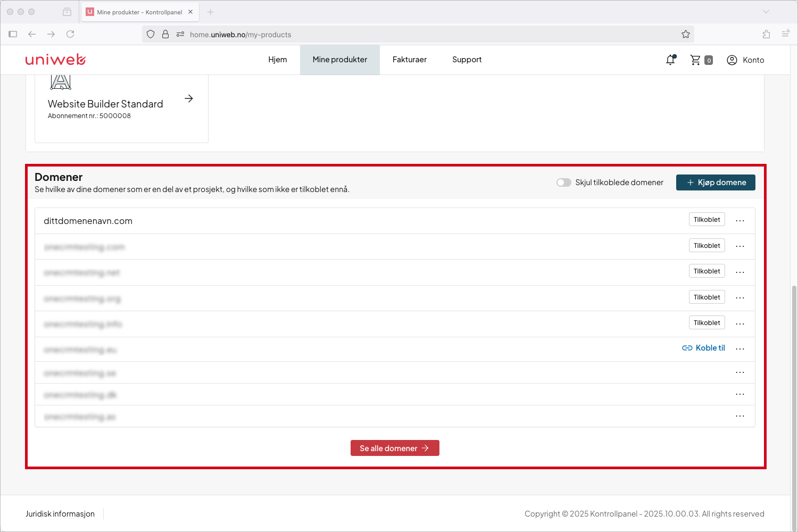This screenshot has width=798, height=532.
Task: Click the Kjøp domene button
Action: (716, 182)
